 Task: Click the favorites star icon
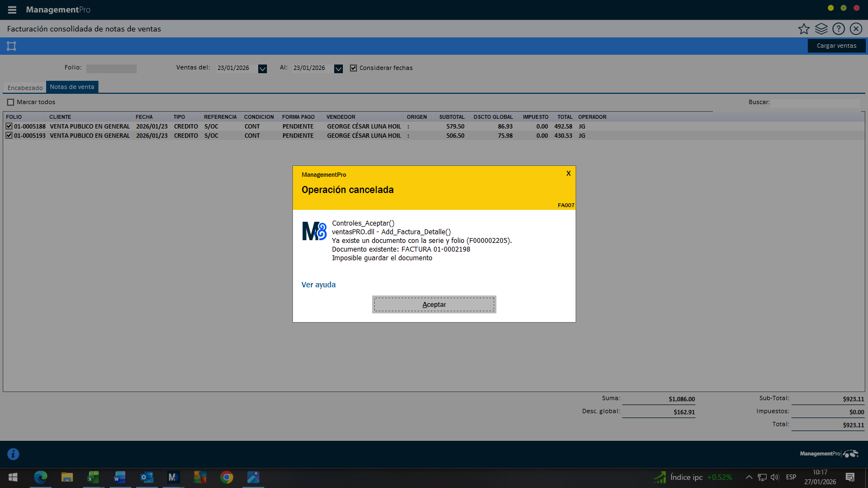tap(803, 29)
